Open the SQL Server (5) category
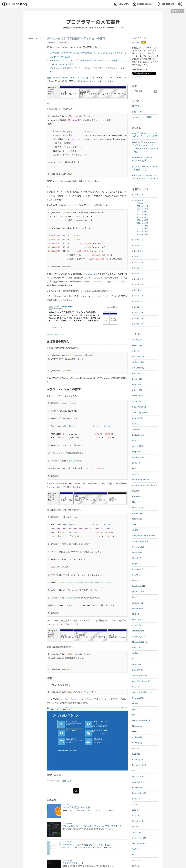The height and width of the screenshot is (868, 186). pos(139,843)
